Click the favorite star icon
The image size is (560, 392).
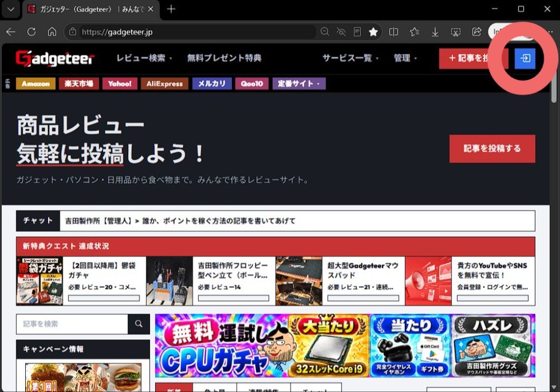373,32
